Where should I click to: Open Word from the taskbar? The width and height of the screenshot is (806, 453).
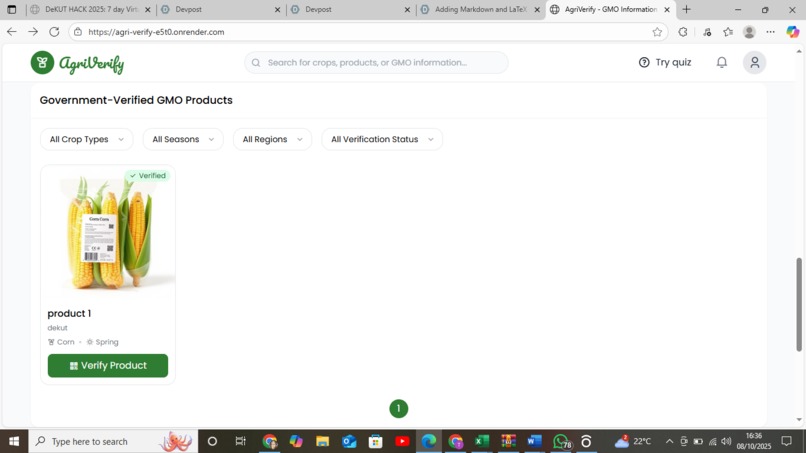click(x=535, y=441)
